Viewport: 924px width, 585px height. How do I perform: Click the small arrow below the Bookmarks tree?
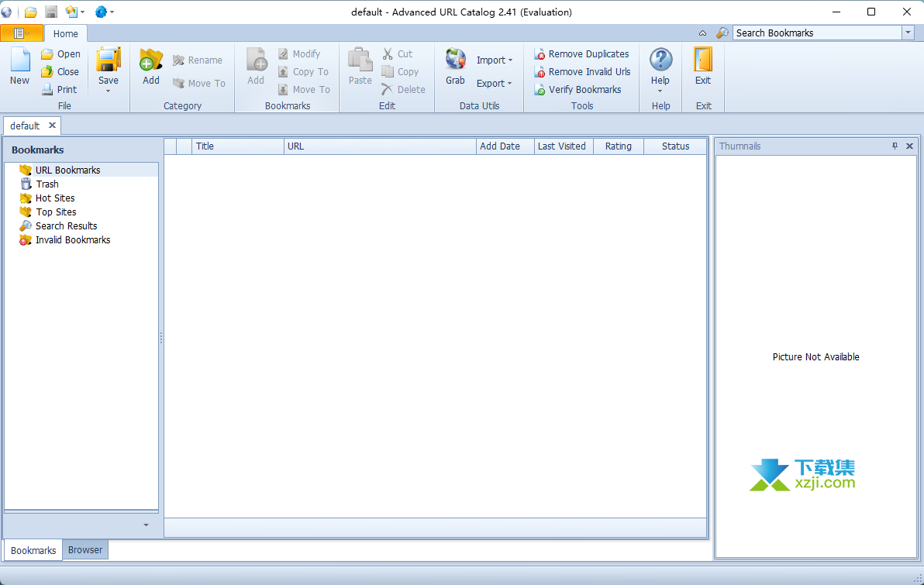click(x=147, y=525)
